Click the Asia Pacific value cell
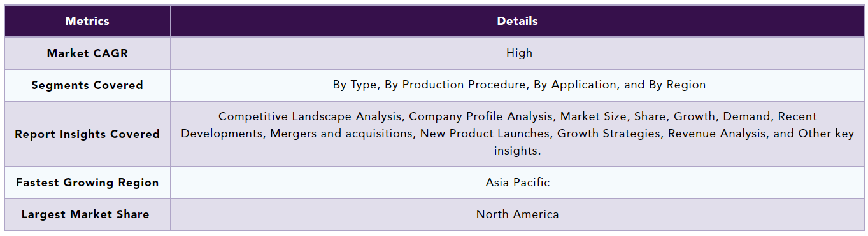 [517, 183]
